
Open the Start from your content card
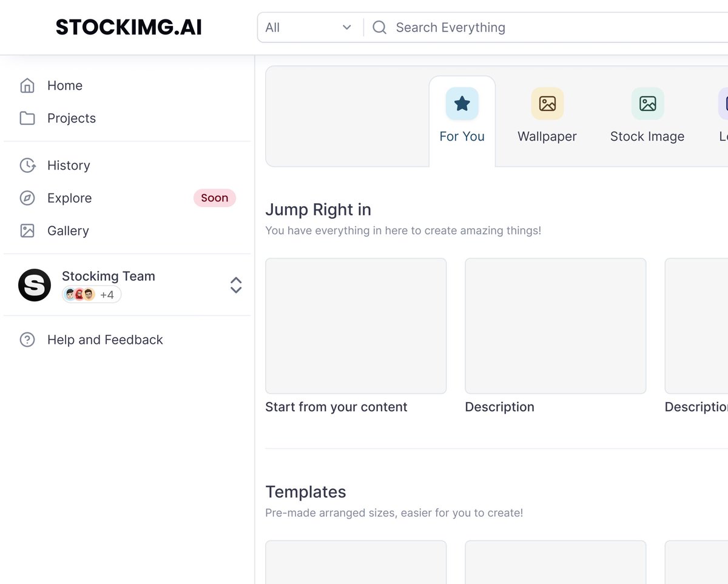(x=356, y=326)
